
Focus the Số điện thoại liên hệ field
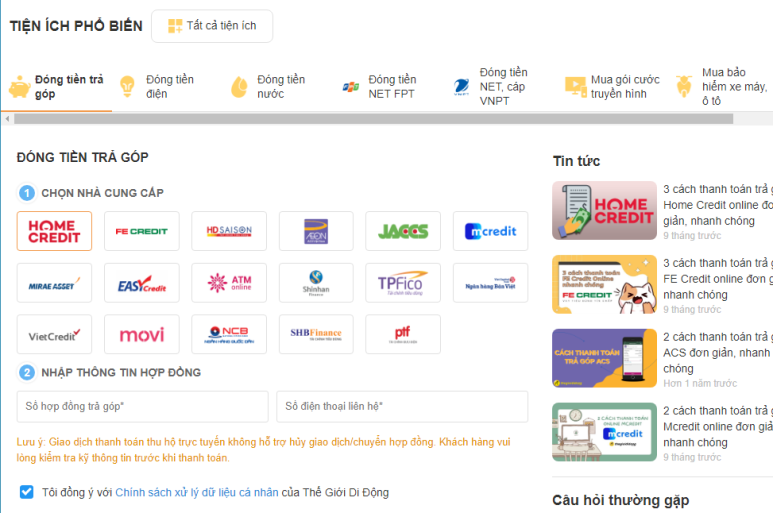(x=402, y=407)
